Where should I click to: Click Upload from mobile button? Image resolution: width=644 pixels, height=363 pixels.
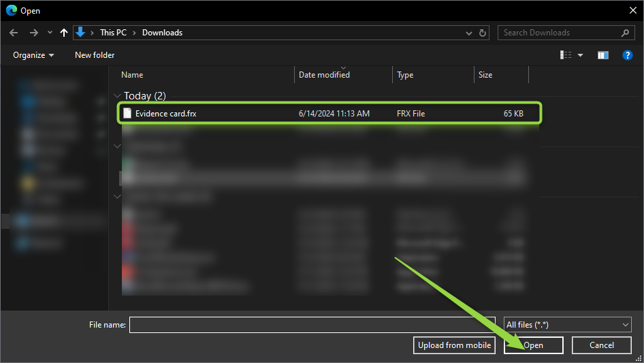[454, 345]
